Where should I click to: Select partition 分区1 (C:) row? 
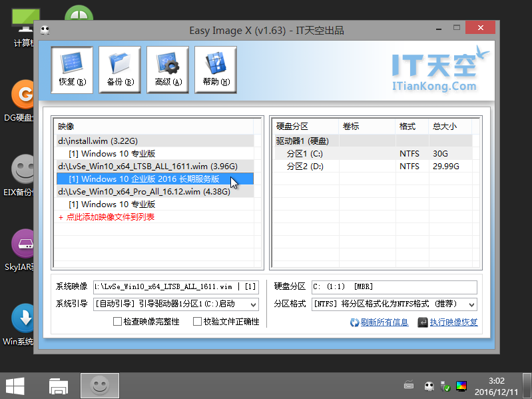(x=374, y=154)
